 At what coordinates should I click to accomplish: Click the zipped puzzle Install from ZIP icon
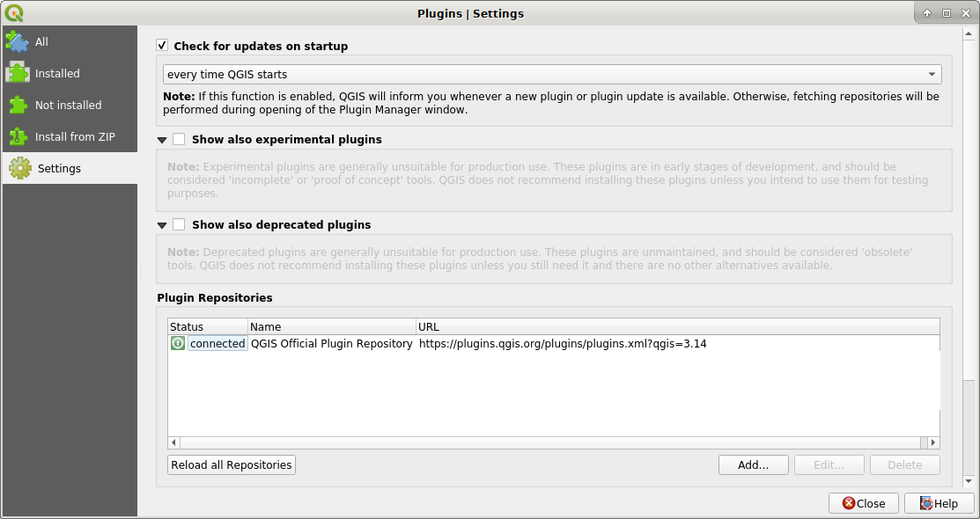coord(18,136)
